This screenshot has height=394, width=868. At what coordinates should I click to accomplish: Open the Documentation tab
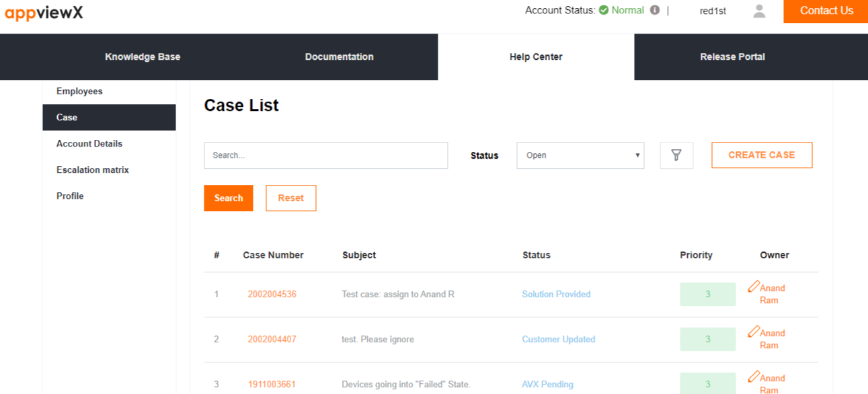[x=339, y=57]
